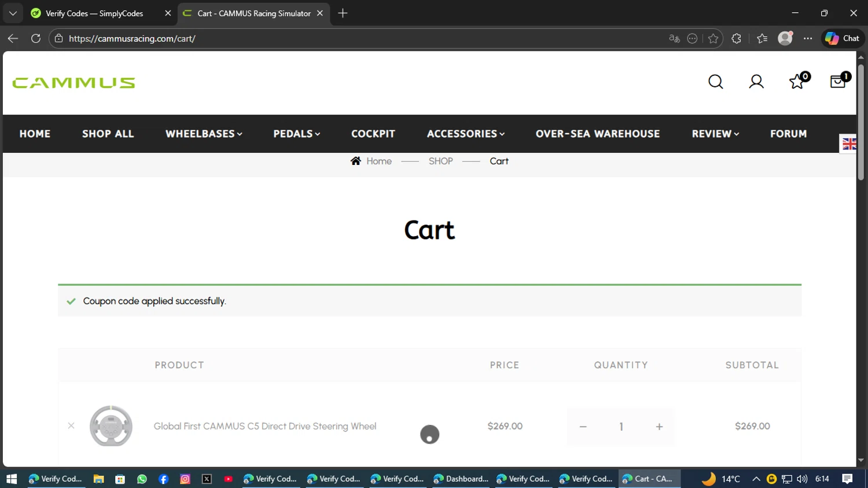Click the UK flag language selector
The width and height of the screenshot is (868, 488).
849,144
